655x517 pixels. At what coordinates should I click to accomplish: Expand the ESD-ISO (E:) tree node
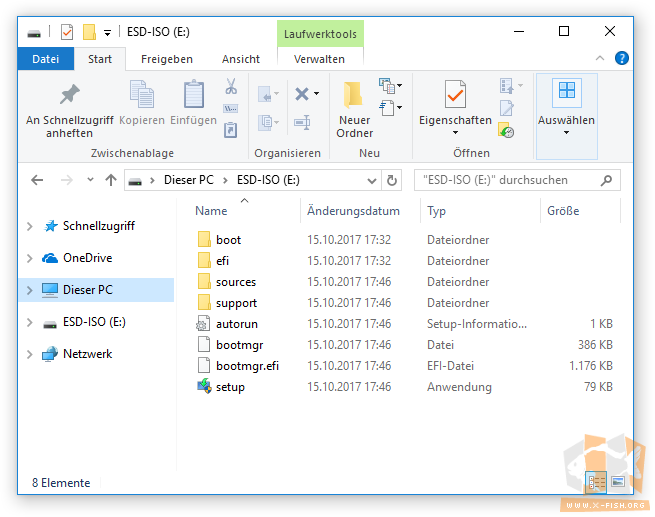(30, 322)
